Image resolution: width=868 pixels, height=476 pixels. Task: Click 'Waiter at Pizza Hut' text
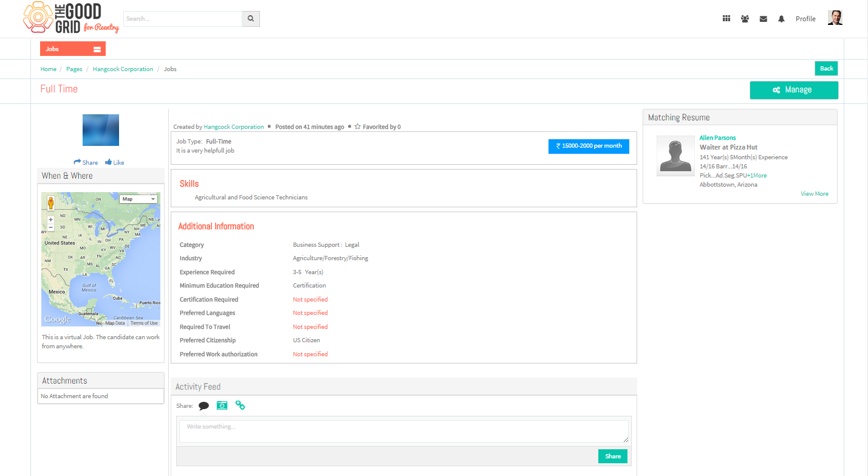click(728, 147)
